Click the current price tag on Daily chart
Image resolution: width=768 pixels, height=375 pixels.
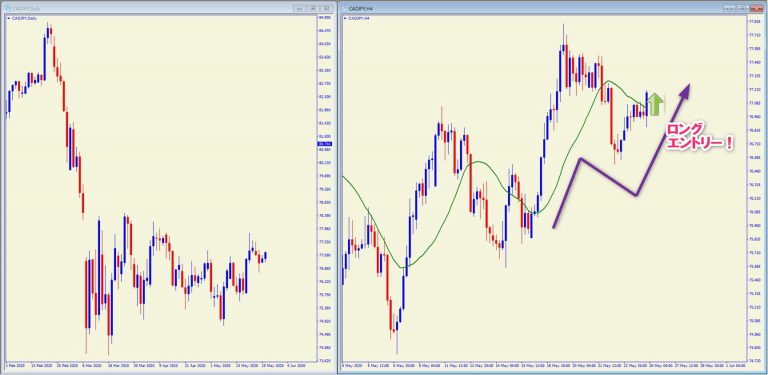pyautogui.click(x=325, y=144)
